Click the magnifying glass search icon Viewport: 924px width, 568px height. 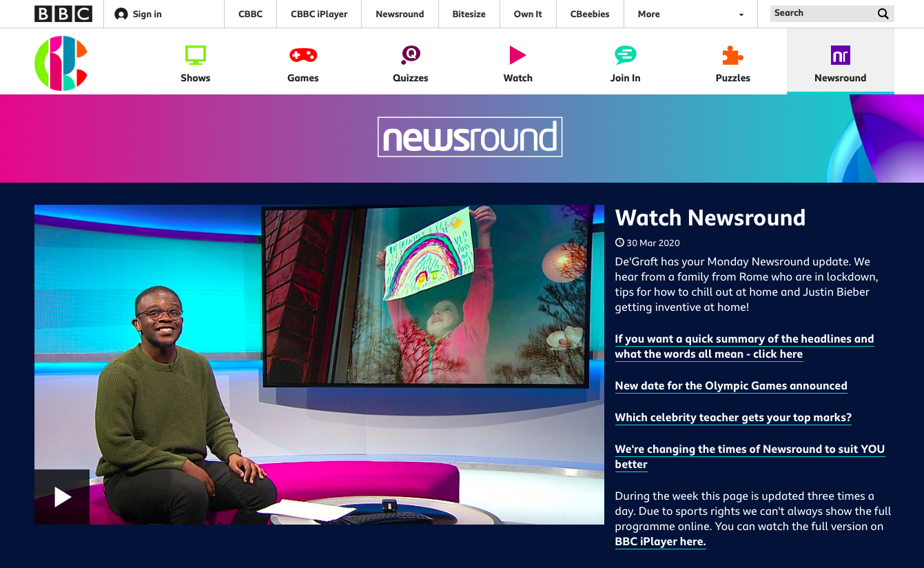pos(883,14)
